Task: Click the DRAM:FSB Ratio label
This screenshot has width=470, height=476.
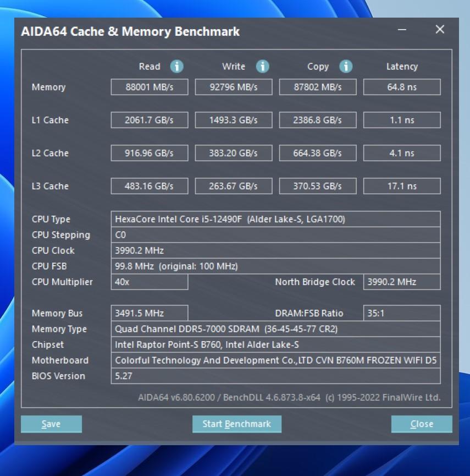Action: tap(309, 313)
